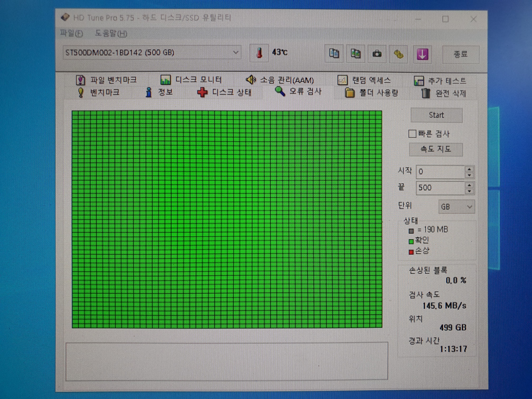This screenshot has height=399, width=532.
Task: Copy info to clipboard toolbar icon
Action: click(x=334, y=53)
